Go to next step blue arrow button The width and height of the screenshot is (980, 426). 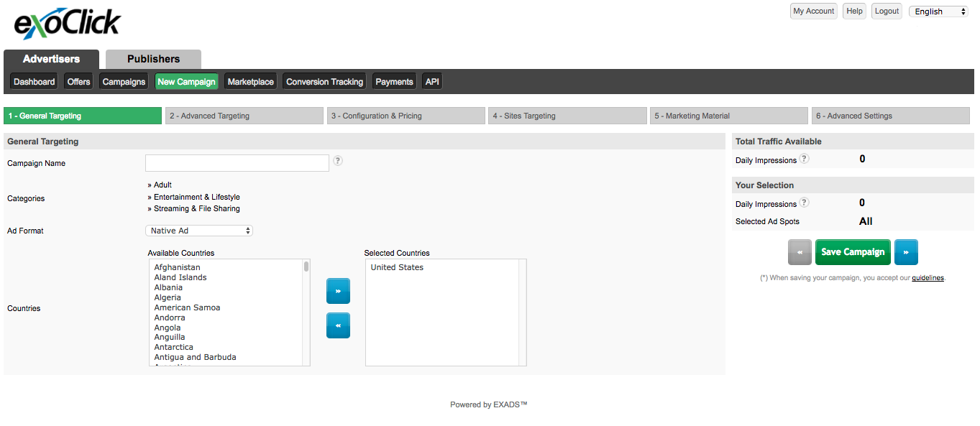pos(906,252)
